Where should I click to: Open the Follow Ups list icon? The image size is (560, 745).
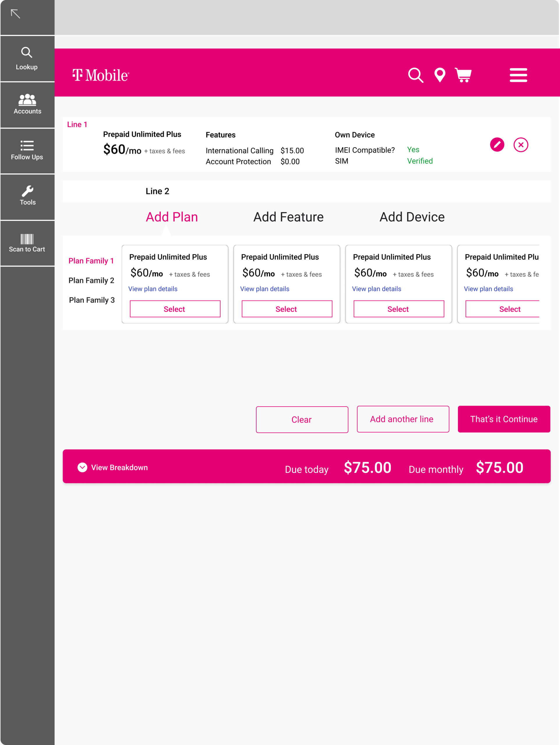pyautogui.click(x=27, y=146)
